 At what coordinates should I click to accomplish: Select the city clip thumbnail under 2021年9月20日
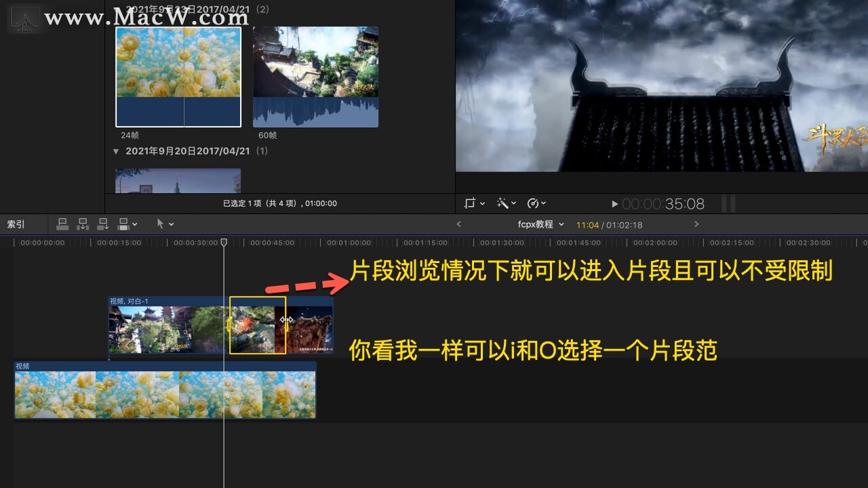point(178,181)
